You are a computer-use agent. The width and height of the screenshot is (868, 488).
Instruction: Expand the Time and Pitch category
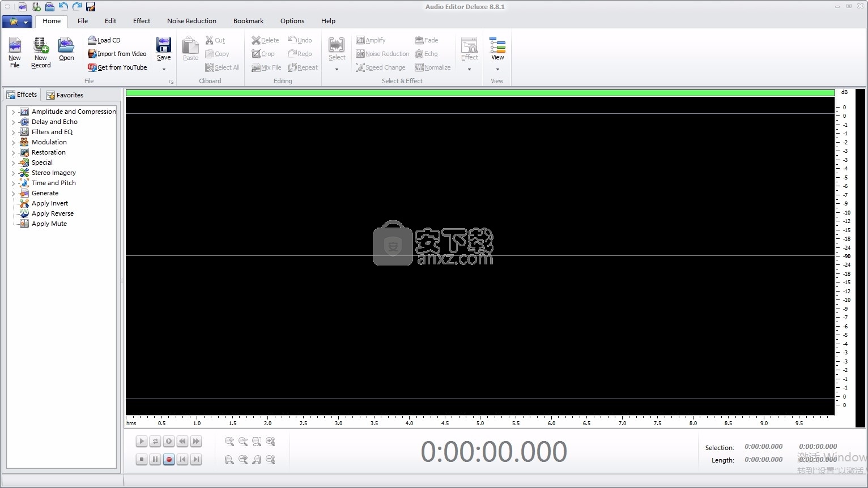pyautogui.click(x=14, y=183)
